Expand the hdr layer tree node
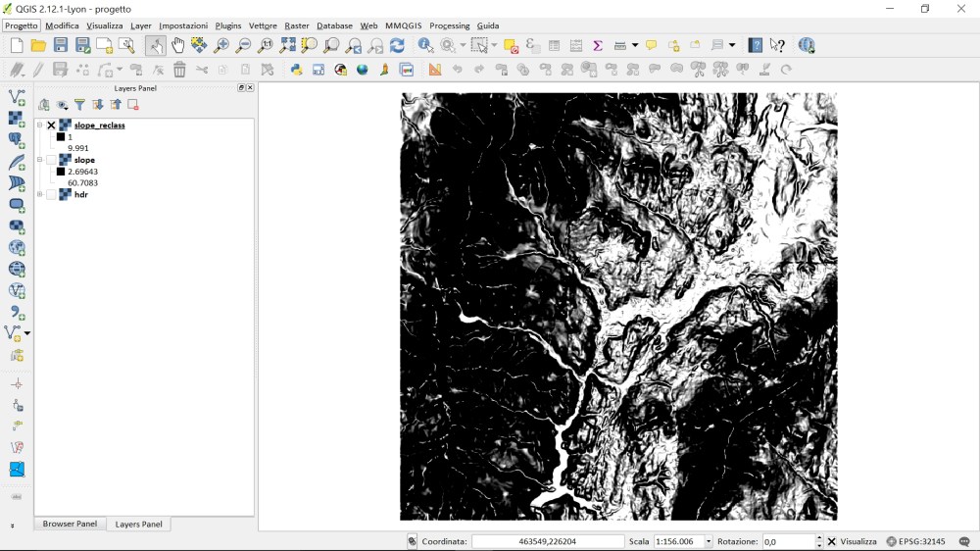The image size is (980, 551). 40,194
